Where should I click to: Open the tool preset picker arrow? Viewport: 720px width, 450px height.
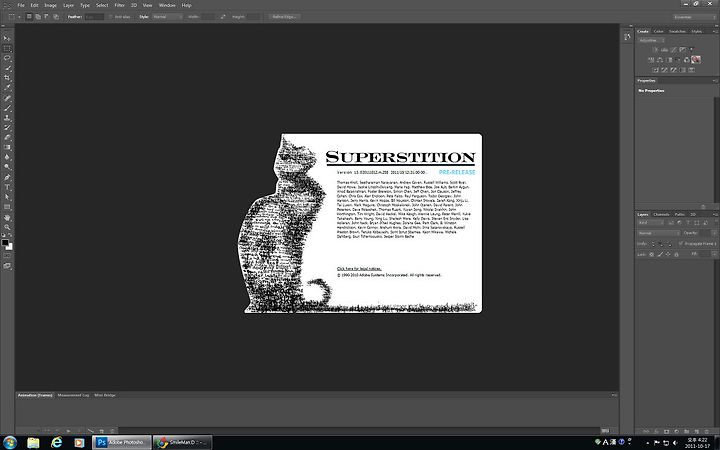[x=19, y=17]
